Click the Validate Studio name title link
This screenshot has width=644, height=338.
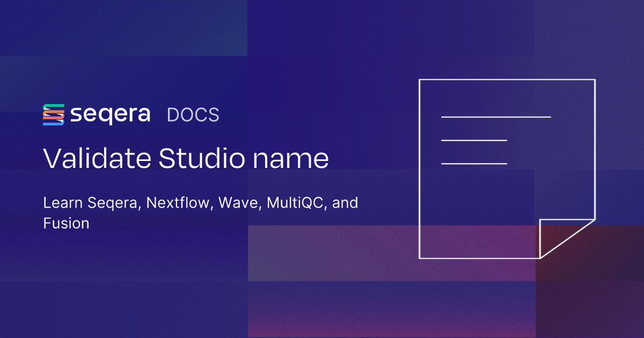pyautogui.click(x=186, y=158)
